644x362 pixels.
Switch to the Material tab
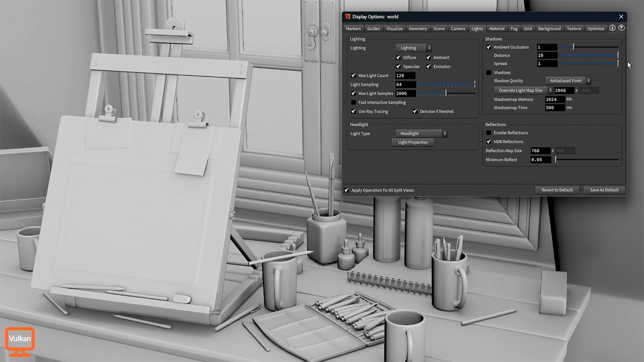coord(497,29)
